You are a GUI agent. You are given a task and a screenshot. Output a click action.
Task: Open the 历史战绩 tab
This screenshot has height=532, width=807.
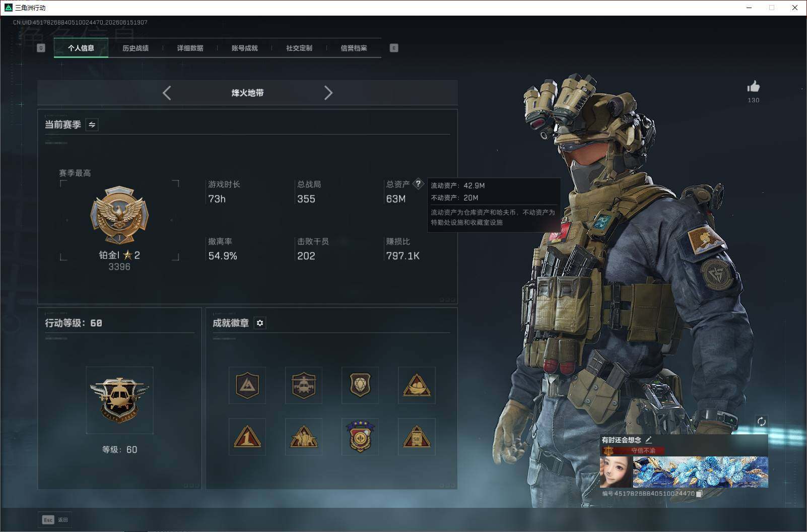pyautogui.click(x=136, y=48)
